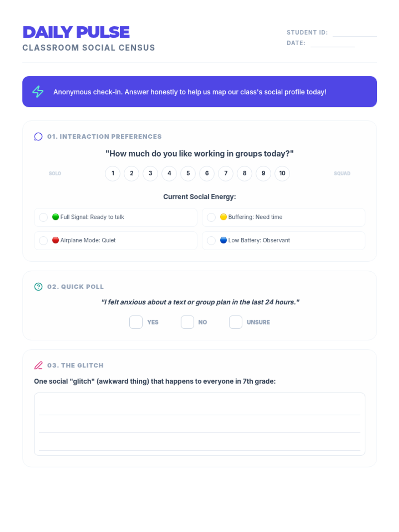The width and height of the screenshot is (399, 532).
Task: Pick rating 10 on the group scale
Action: pos(282,173)
